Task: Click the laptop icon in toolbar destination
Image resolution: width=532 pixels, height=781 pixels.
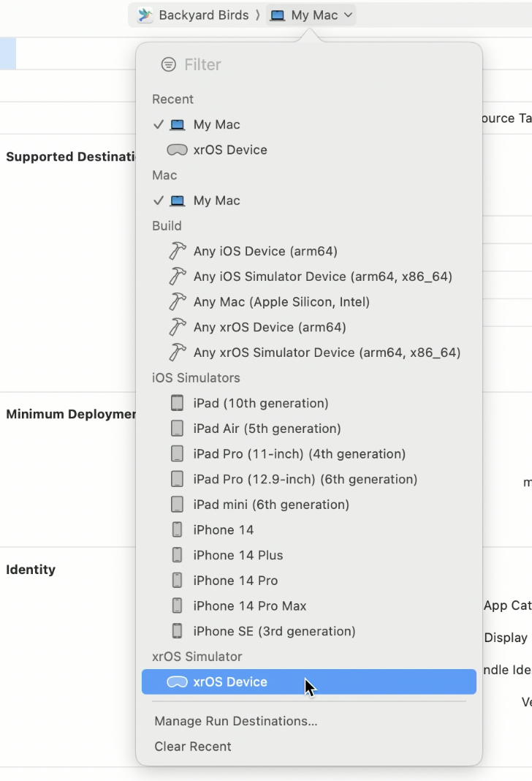Action: 278,15
